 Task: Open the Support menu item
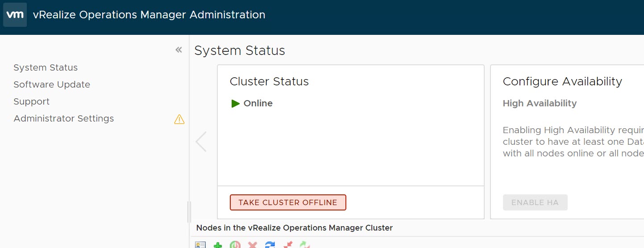pyautogui.click(x=31, y=101)
